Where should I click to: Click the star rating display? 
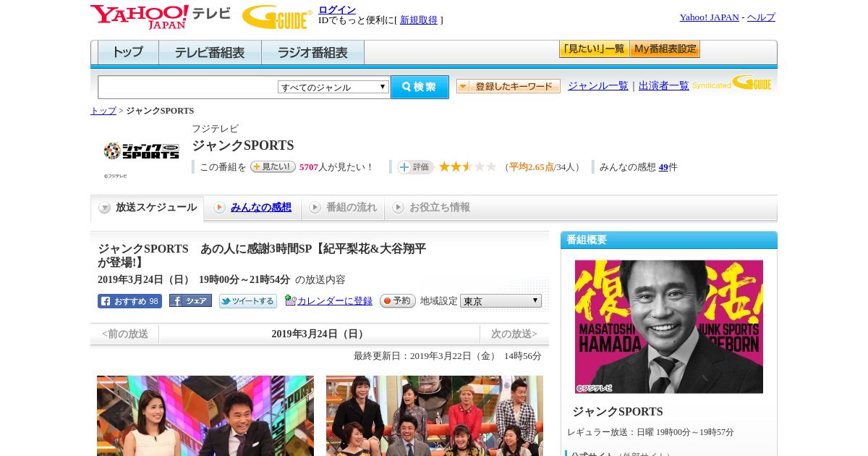point(467,166)
